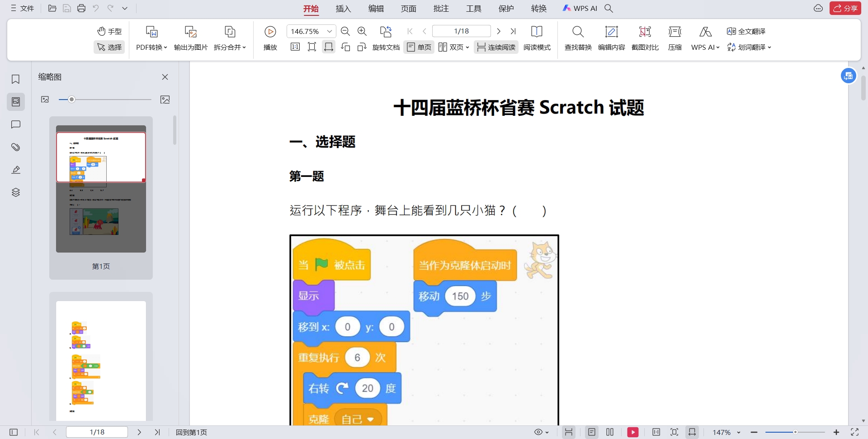Toggle thumbnail panel in left sidebar
This screenshot has width=868, height=439.
(x=16, y=102)
